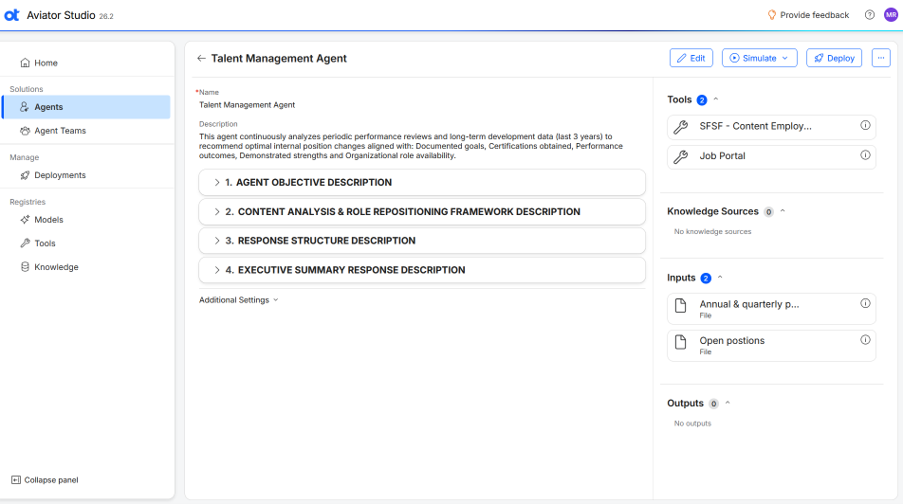Click the Talent Management Agent page title
Viewport: 903px width, 504px height.
pyautogui.click(x=279, y=58)
